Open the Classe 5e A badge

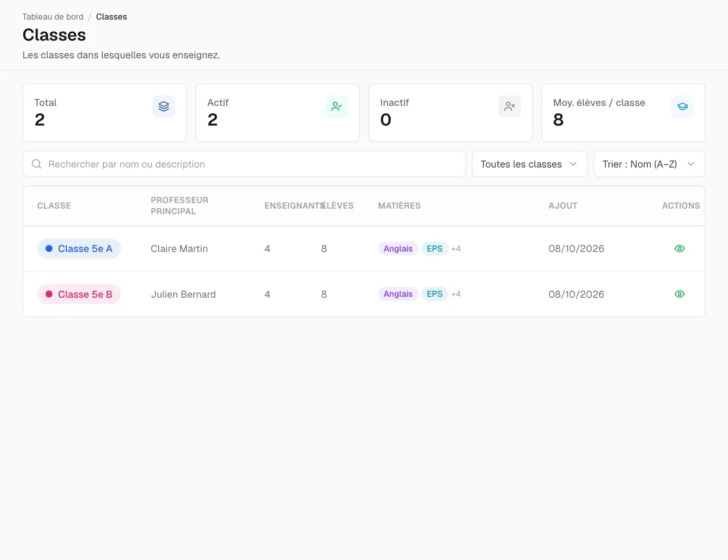tap(79, 249)
